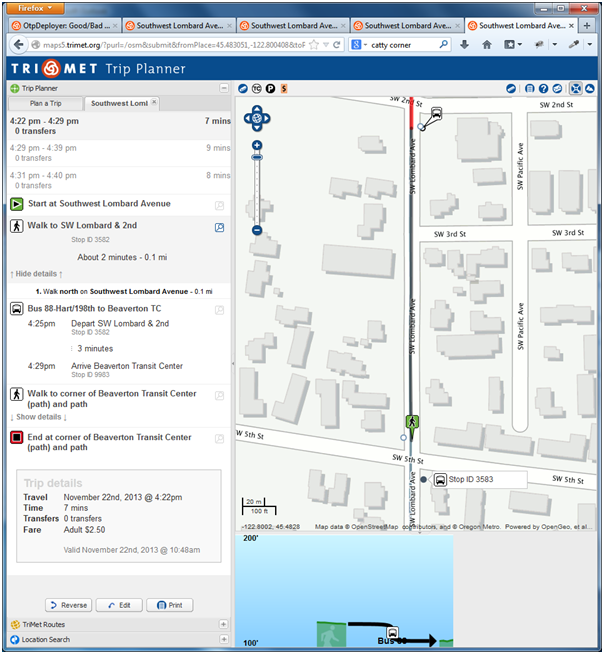This screenshot has width=604, height=654.
Task: Bookmark this page with the star
Action: tap(314, 45)
